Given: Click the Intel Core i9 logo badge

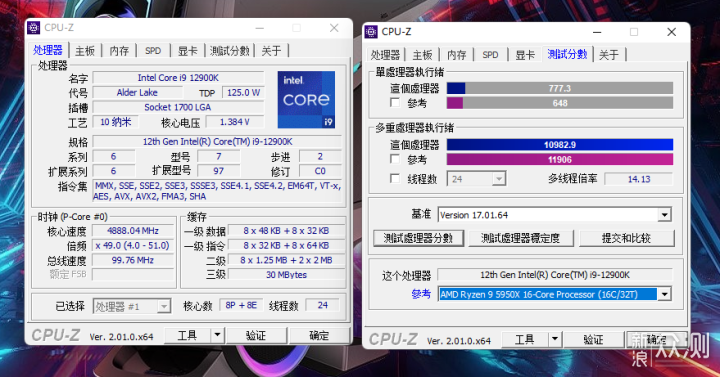Looking at the screenshot, I should (x=306, y=100).
